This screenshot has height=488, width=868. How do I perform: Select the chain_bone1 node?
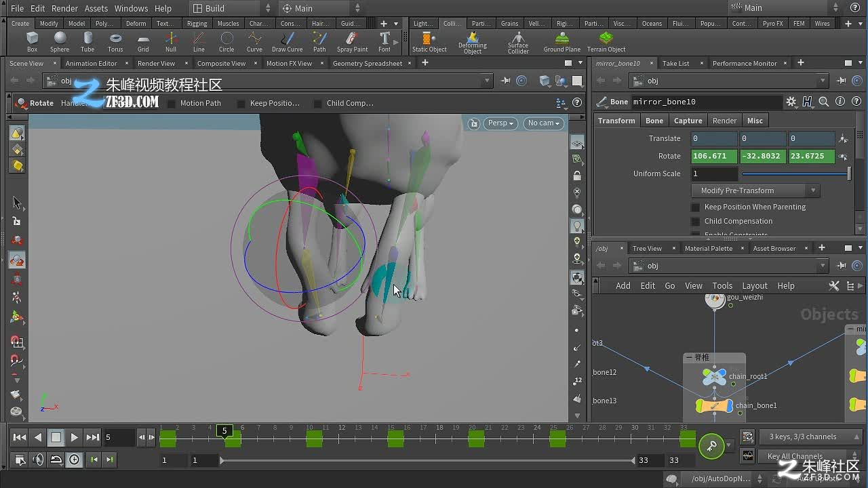[715, 405]
